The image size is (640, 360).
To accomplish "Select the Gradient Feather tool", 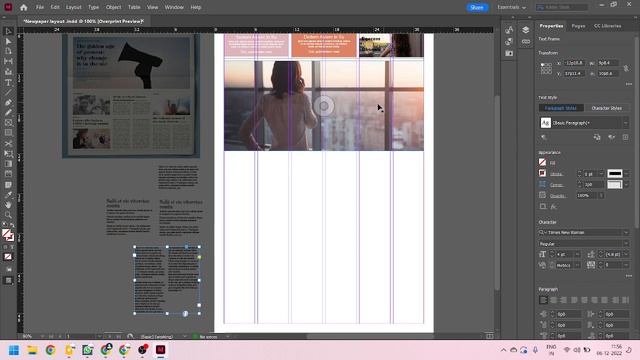I will coord(8,174).
